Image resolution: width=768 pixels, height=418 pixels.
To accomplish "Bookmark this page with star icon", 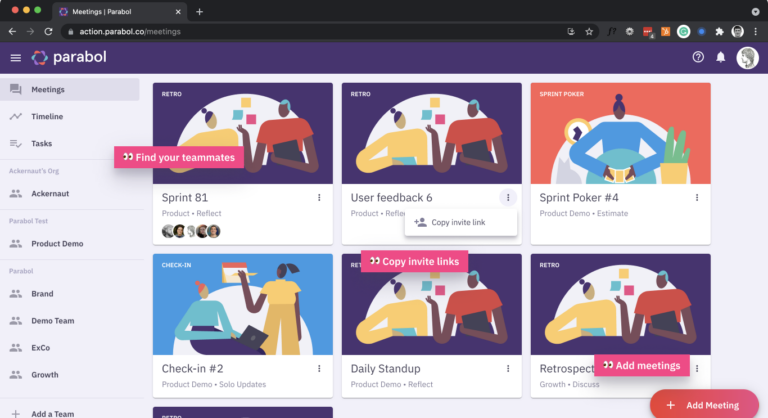I will [589, 31].
